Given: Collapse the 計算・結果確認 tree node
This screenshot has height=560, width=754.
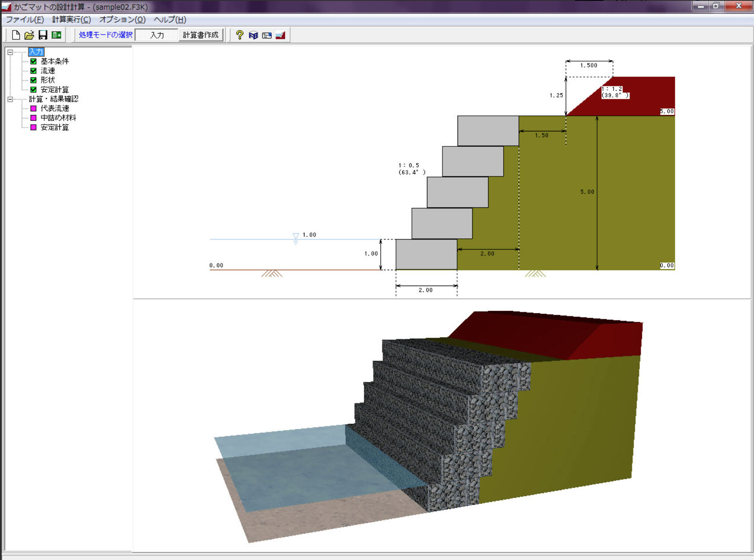Looking at the screenshot, I should tap(10, 100).
